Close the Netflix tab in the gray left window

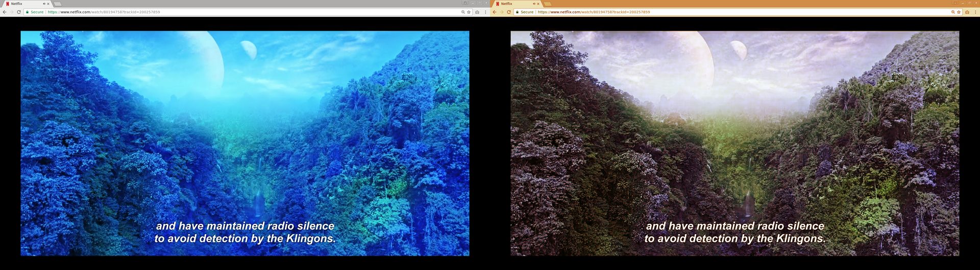tap(48, 4)
